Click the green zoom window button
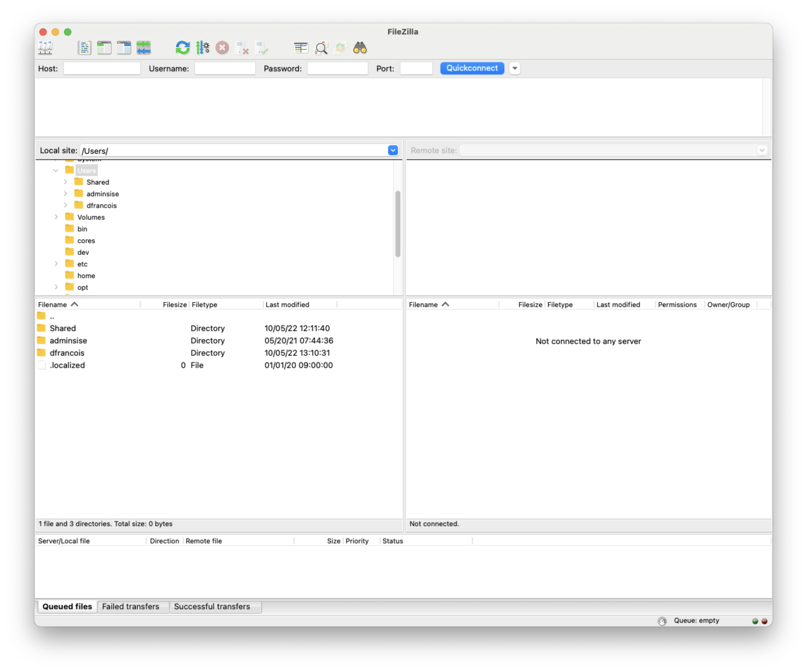The image size is (807, 672). coord(68,32)
